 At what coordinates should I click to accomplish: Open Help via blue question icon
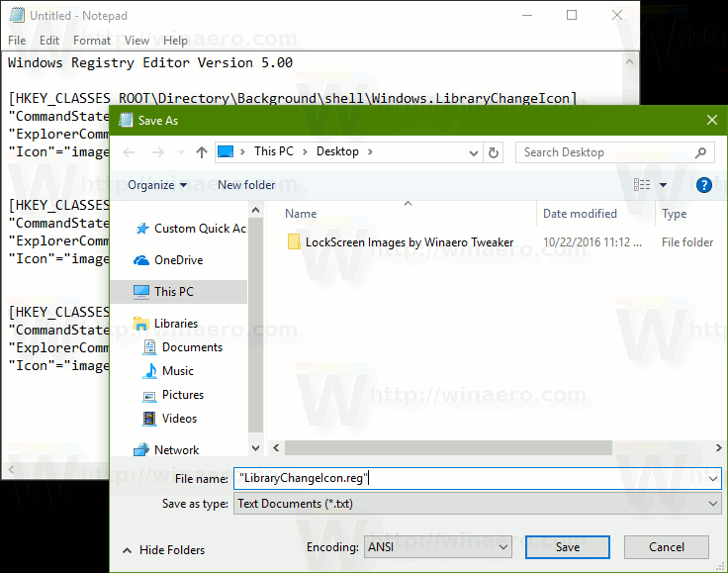[x=704, y=185]
